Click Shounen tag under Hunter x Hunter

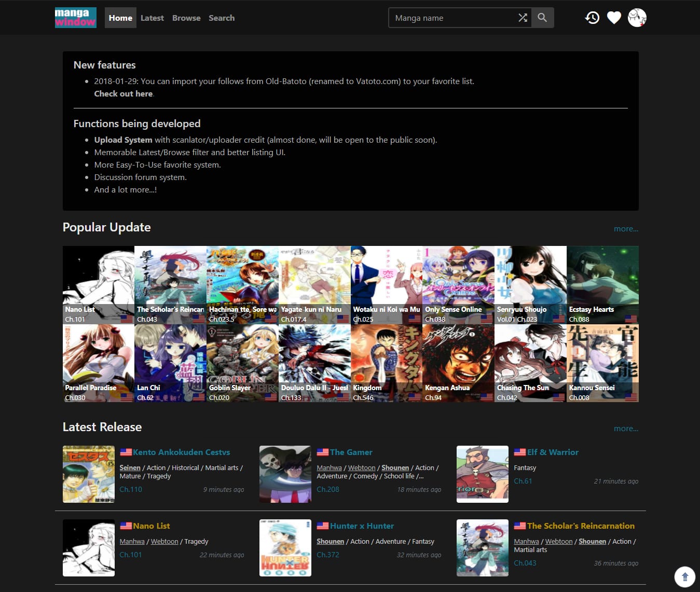point(331,542)
